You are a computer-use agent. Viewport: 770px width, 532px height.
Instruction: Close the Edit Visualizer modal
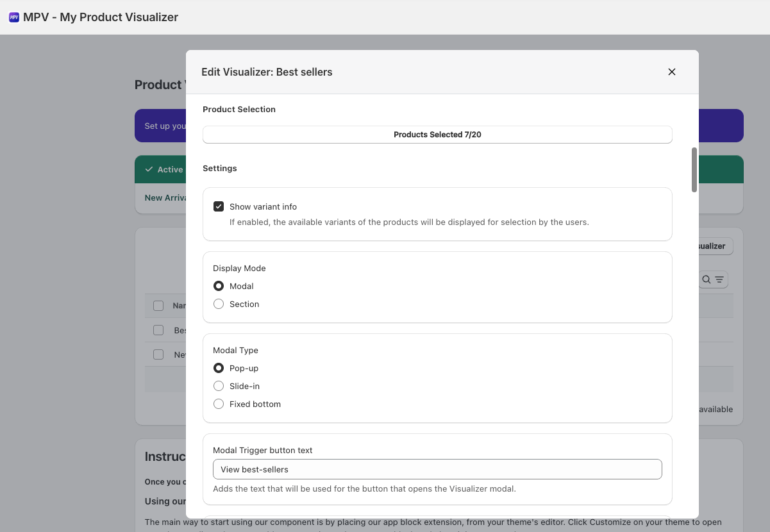[671, 72]
